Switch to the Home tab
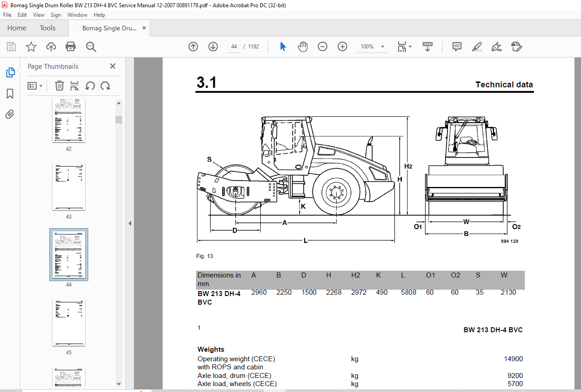 tap(17, 28)
